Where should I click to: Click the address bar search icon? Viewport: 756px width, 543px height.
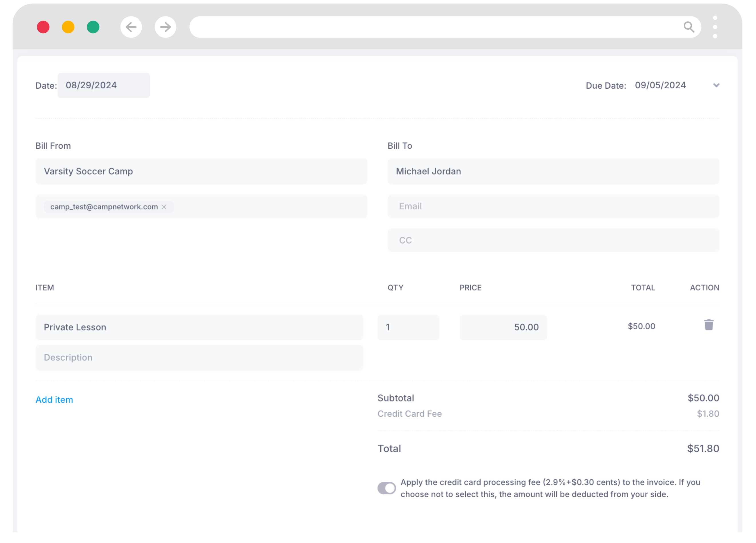688,27
